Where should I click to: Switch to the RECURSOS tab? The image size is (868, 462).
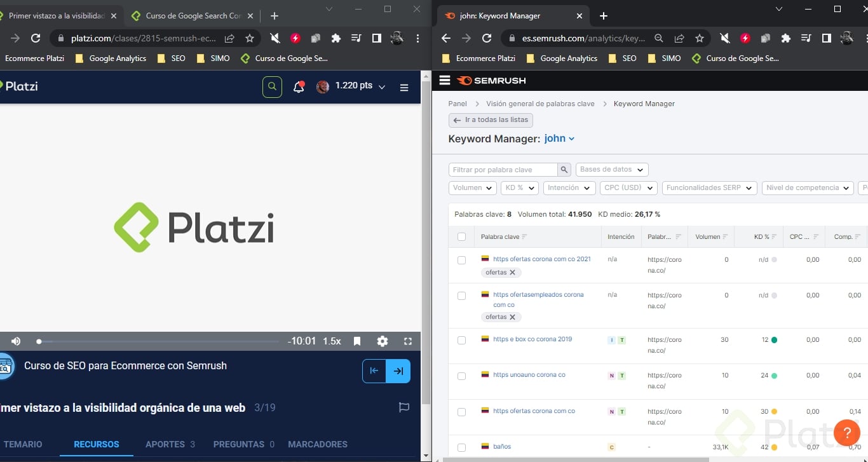tap(97, 444)
